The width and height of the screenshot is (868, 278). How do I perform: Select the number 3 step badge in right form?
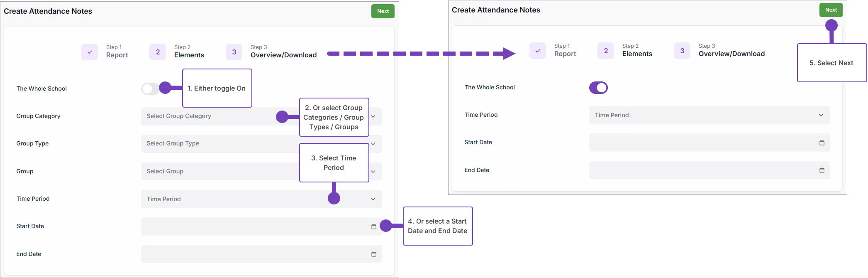tap(682, 51)
